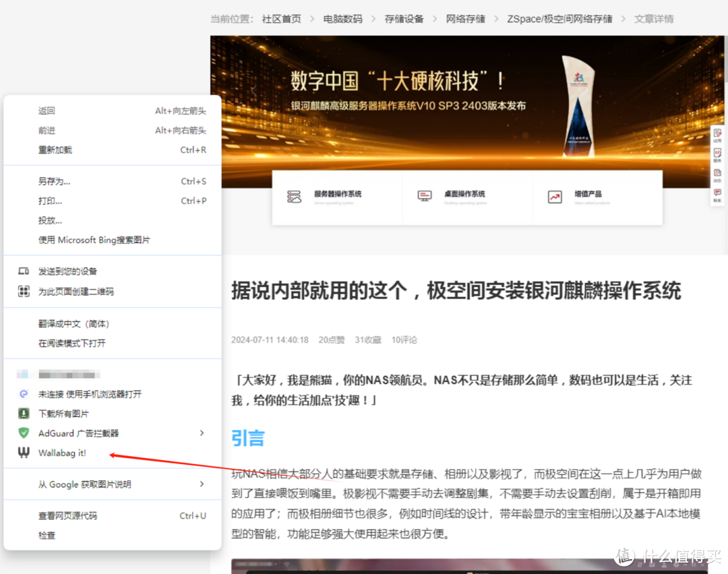The height and width of the screenshot is (574, 728).
Task: Expand the AdGuard 广告拦截器 submenu arrow
Action: pos(202,433)
